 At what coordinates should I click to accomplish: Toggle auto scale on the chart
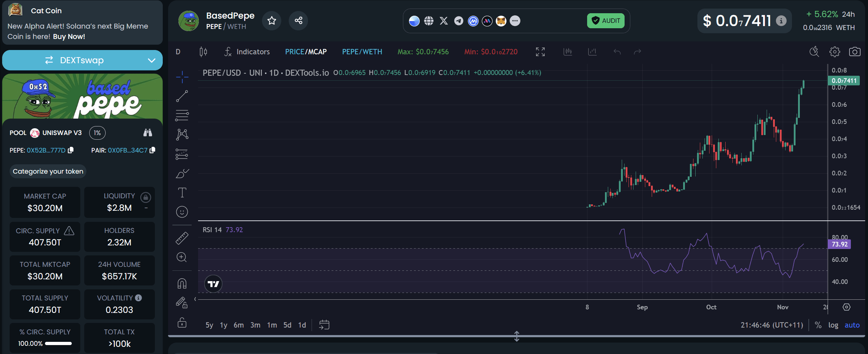(852, 325)
